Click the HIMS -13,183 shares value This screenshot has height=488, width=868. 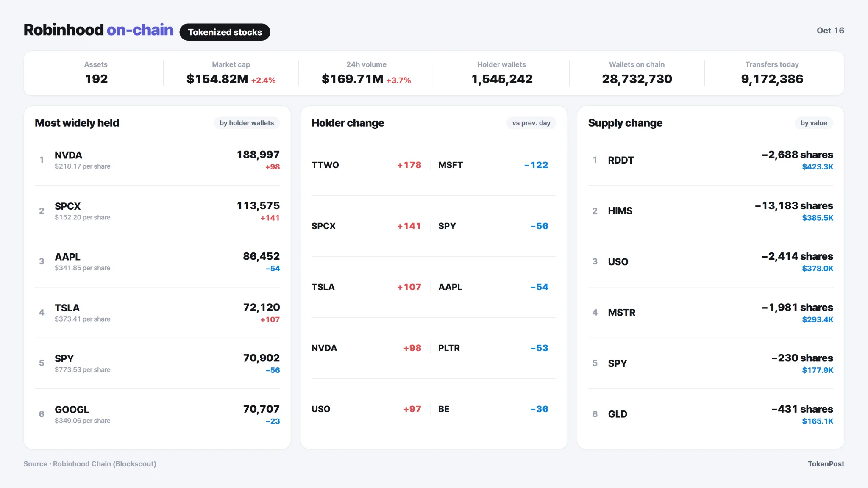[x=794, y=205]
